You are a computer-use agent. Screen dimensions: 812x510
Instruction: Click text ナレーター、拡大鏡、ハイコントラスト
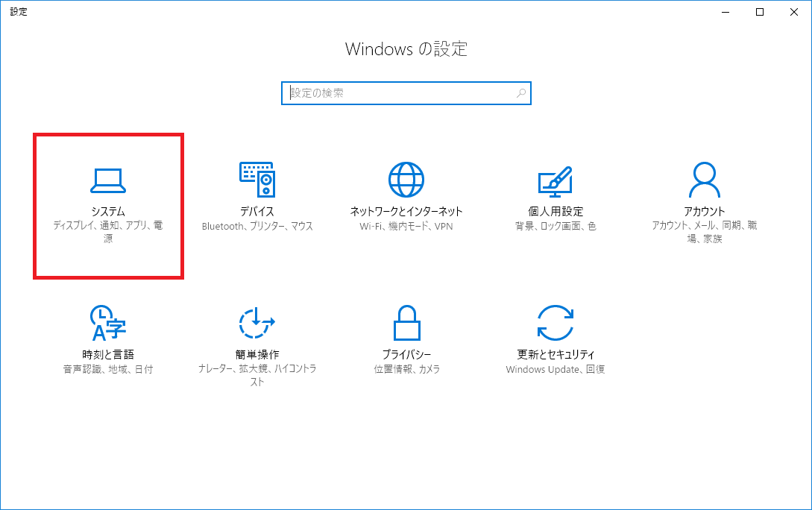(x=256, y=375)
